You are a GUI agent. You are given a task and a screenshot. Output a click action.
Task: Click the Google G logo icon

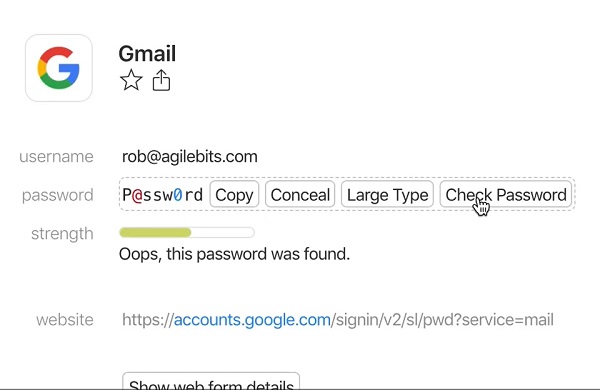coord(59,68)
